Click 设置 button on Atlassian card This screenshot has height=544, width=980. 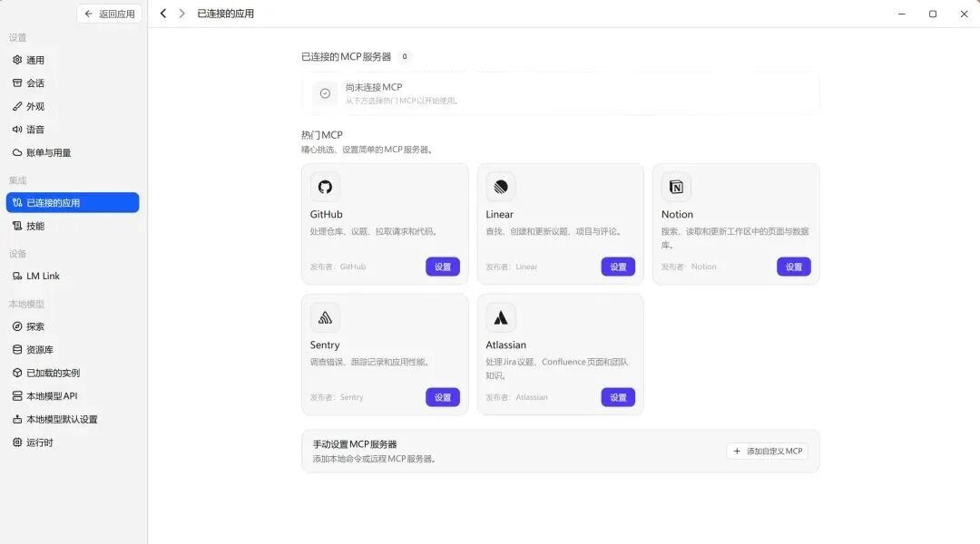tap(618, 397)
